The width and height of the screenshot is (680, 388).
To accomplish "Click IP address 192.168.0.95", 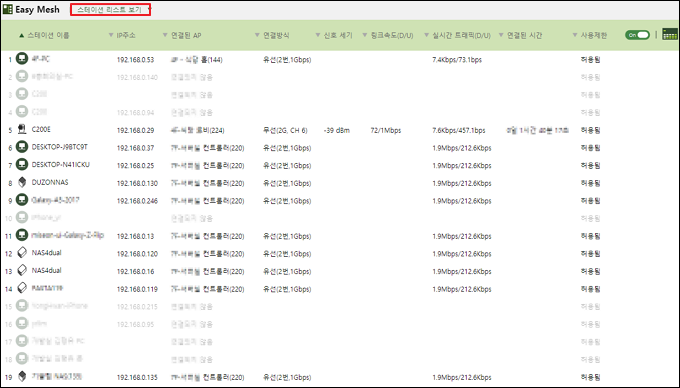I will tap(135, 325).
